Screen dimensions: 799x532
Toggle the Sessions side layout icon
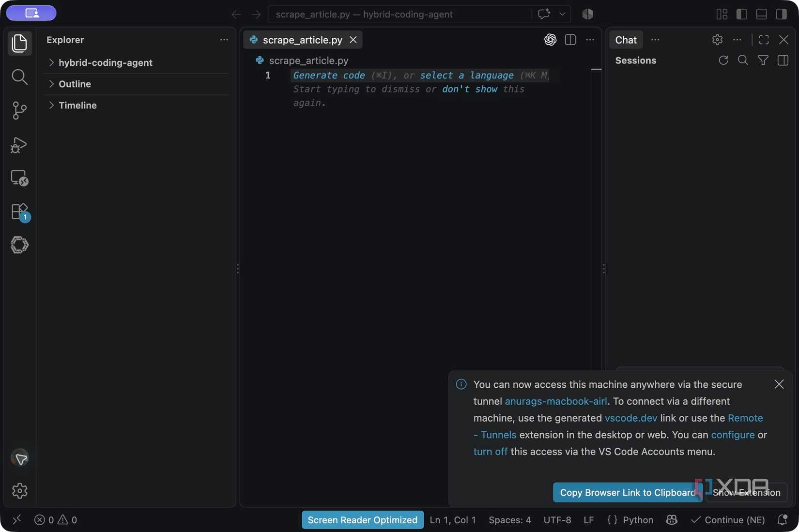783,60
